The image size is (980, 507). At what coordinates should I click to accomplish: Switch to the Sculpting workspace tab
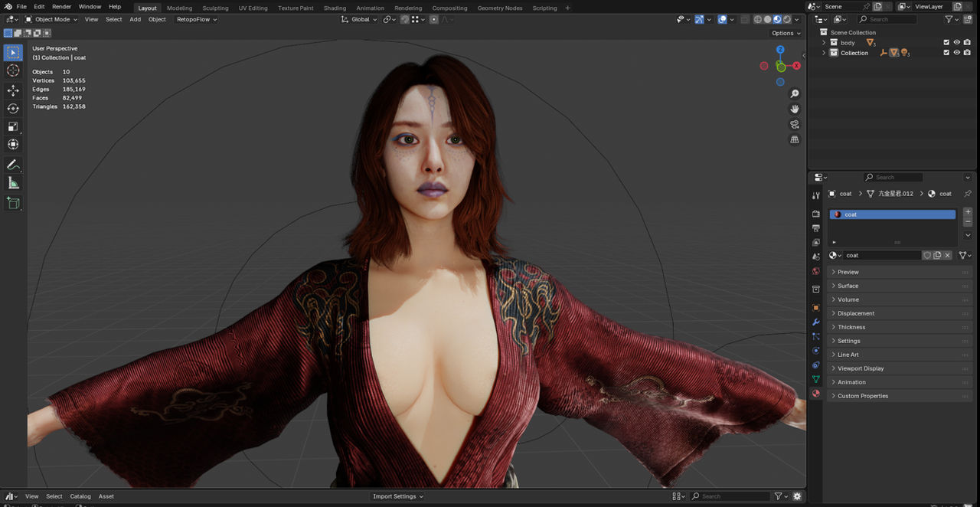tap(215, 8)
